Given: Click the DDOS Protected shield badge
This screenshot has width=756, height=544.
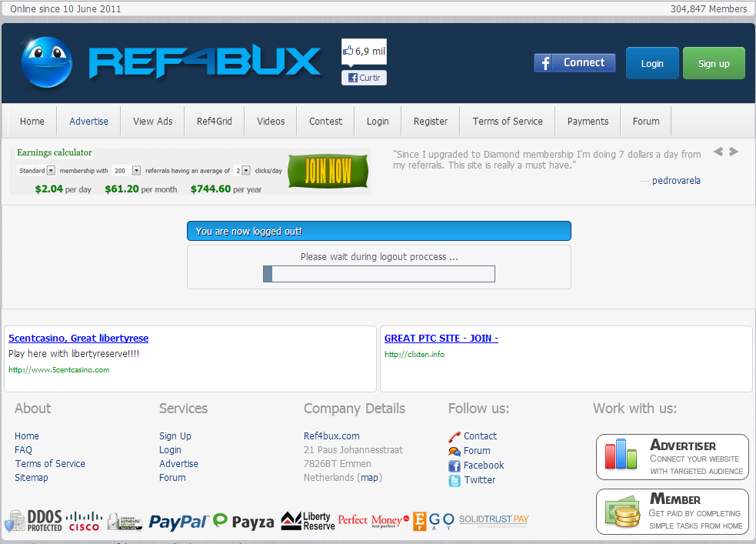Looking at the screenshot, I should [x=34, y=521].
